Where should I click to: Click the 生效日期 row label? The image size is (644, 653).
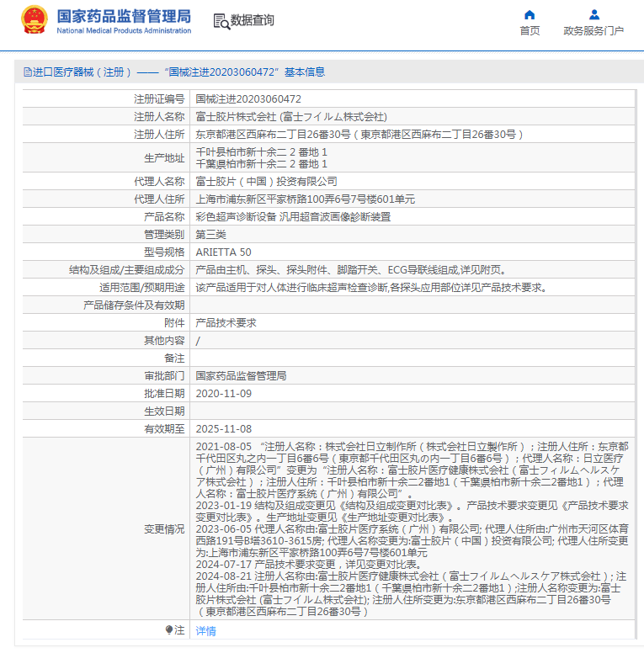[164, 411]
